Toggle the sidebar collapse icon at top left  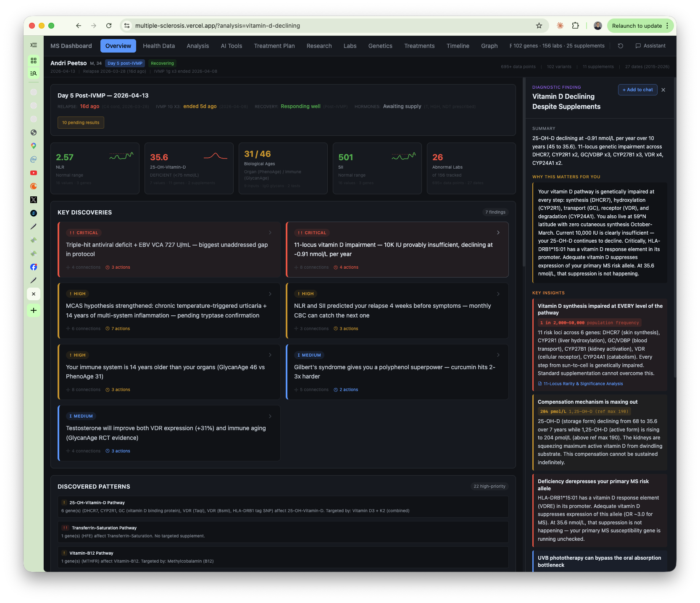pyautogui.click(x=34, y=45)
